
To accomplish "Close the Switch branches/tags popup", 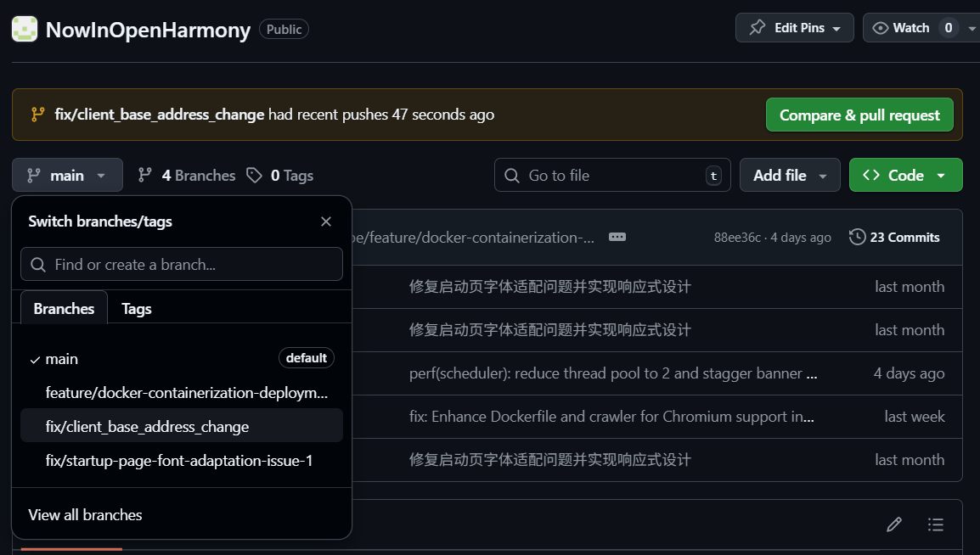I will click(326, 221).
